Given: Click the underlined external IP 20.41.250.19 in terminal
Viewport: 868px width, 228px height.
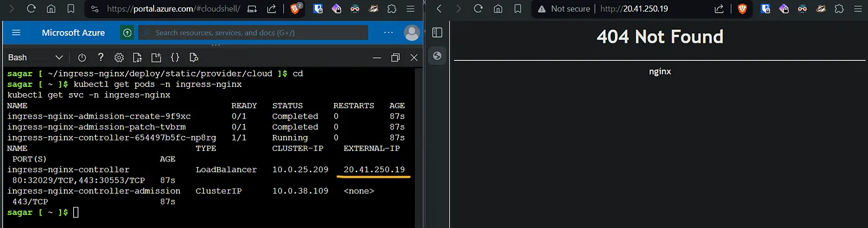Looking at the screenshot, I should [374, 170].
